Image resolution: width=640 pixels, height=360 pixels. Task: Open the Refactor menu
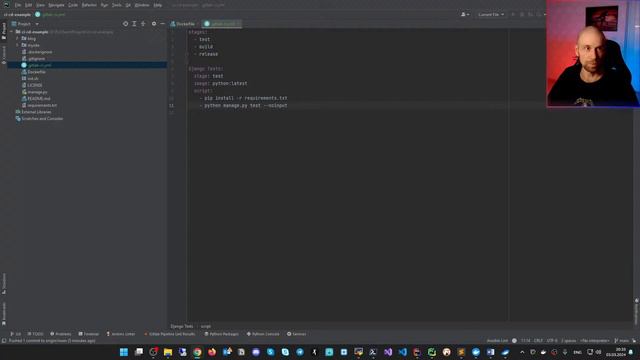click(89, 5)
